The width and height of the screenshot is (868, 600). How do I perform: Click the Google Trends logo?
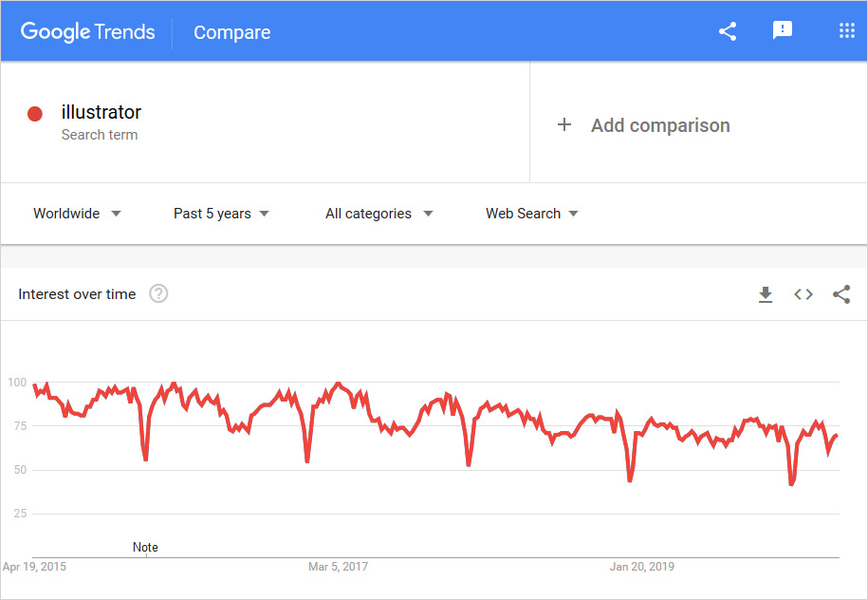click(x=87, y=31)
